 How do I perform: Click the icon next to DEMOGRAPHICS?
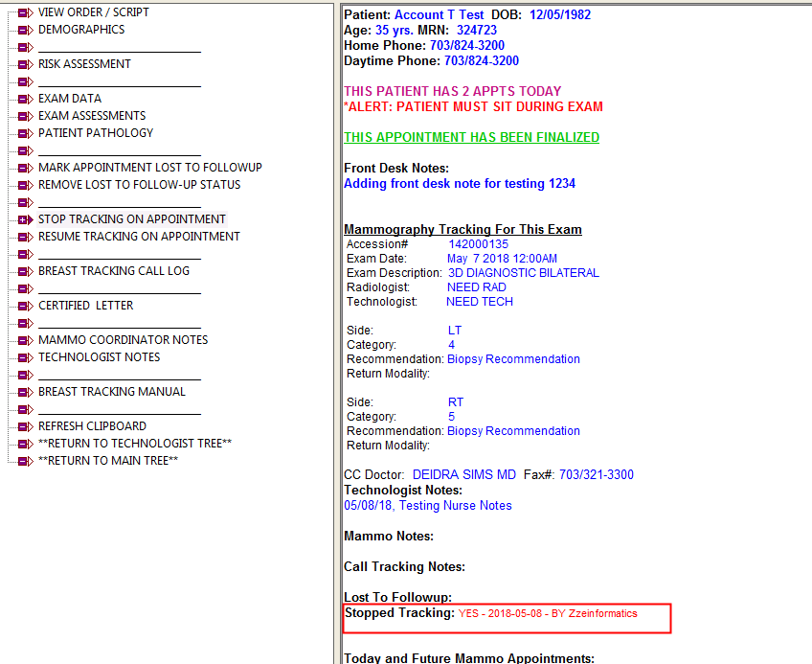[25, 30]
